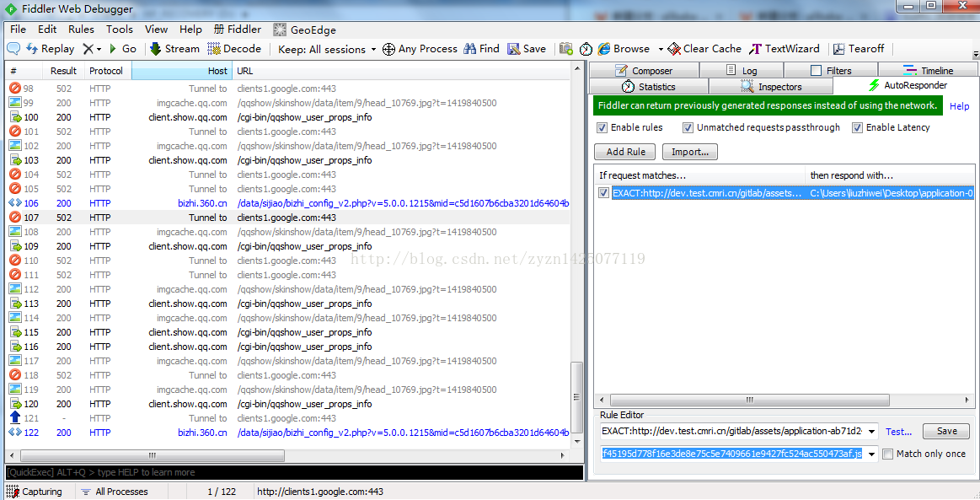The height and width of the screenshot is (500, 980).
Task: Click Clear Cache in toolbar
Action: (x=704, y=49)
